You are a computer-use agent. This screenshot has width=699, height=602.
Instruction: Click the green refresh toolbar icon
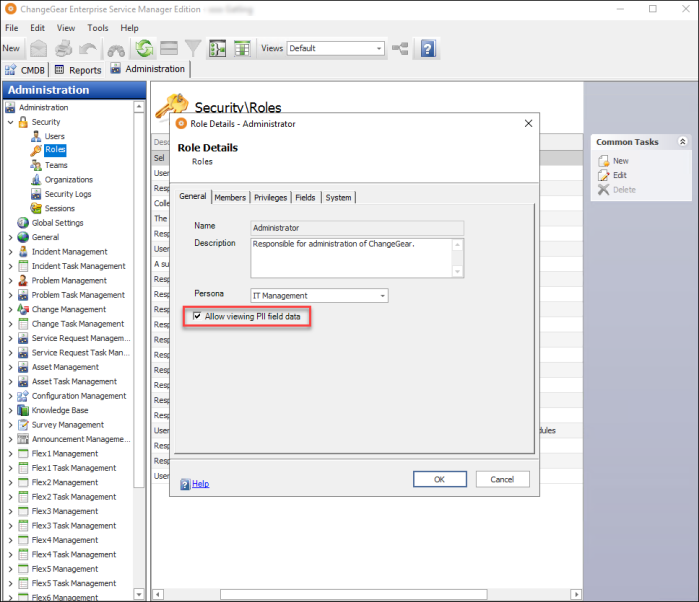(x=144, y=48)
